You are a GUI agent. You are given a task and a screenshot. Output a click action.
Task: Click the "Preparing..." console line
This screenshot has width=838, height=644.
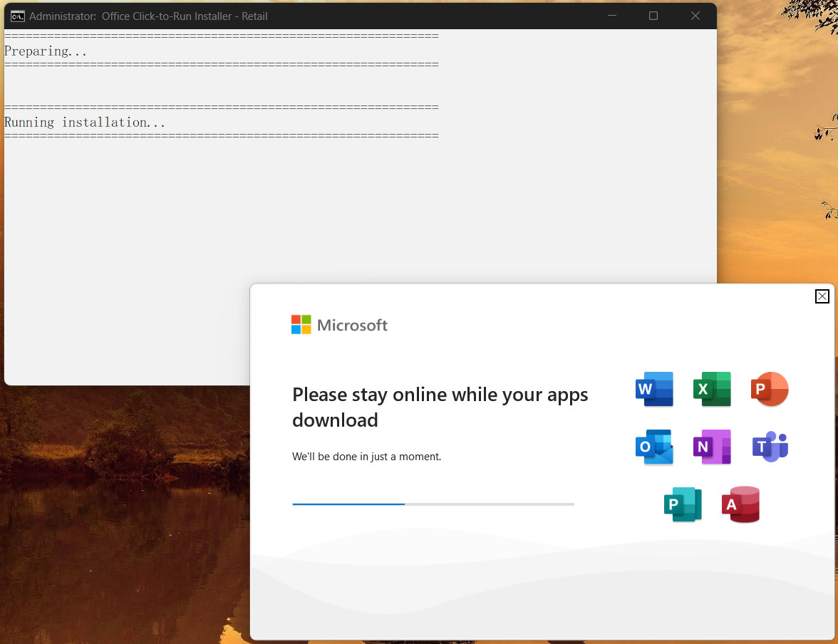(46, 51)
